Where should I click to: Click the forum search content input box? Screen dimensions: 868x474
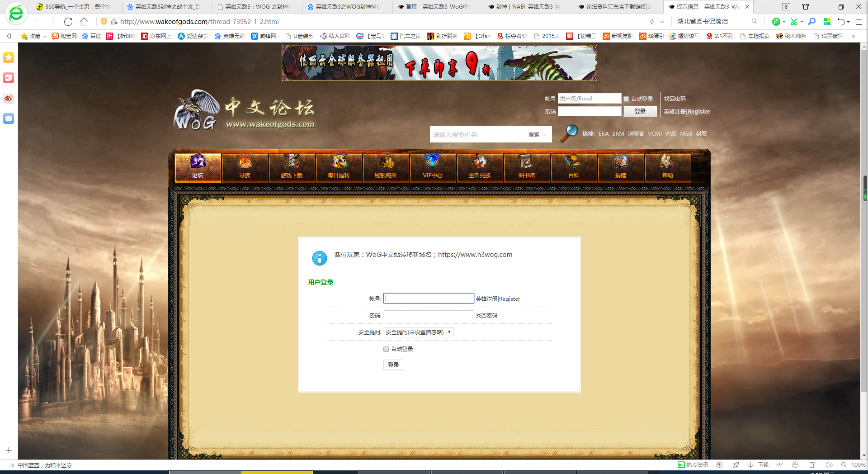tap(478, 135)
